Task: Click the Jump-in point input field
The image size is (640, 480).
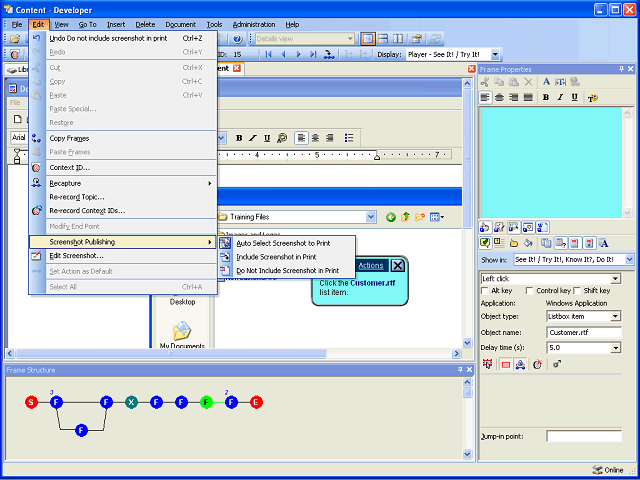Action: click(584, 436)
